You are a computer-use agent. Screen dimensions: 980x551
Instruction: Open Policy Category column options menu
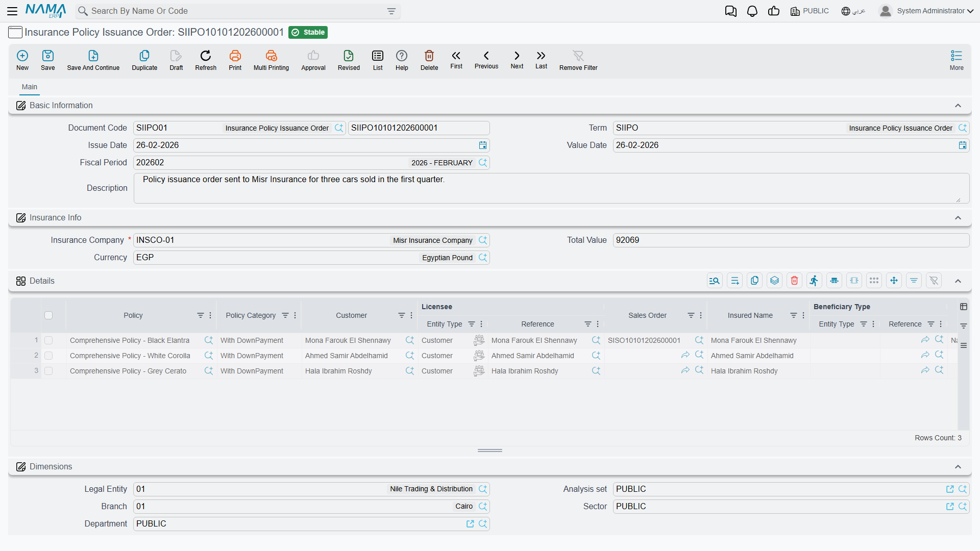[295, 315]
